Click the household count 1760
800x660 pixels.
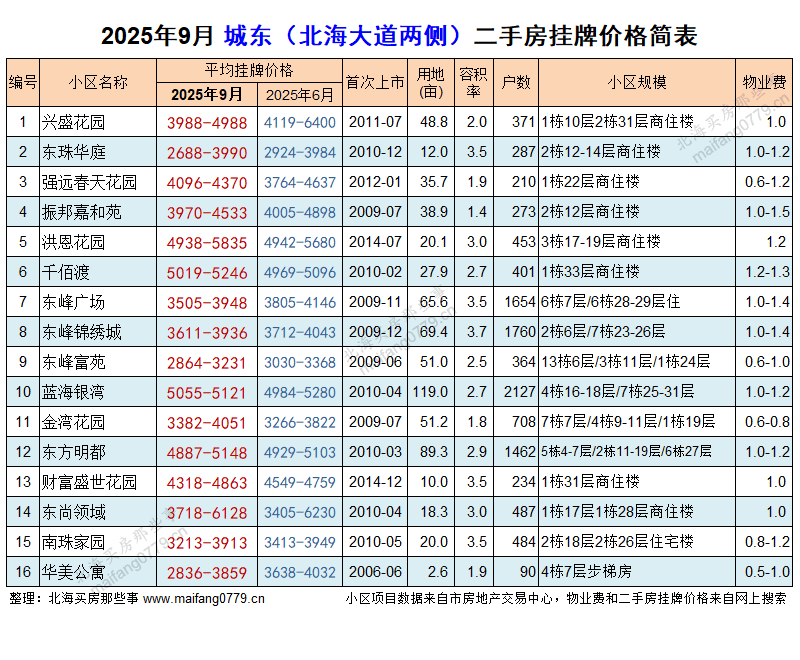pyautogui.click(x=519, y=332)
